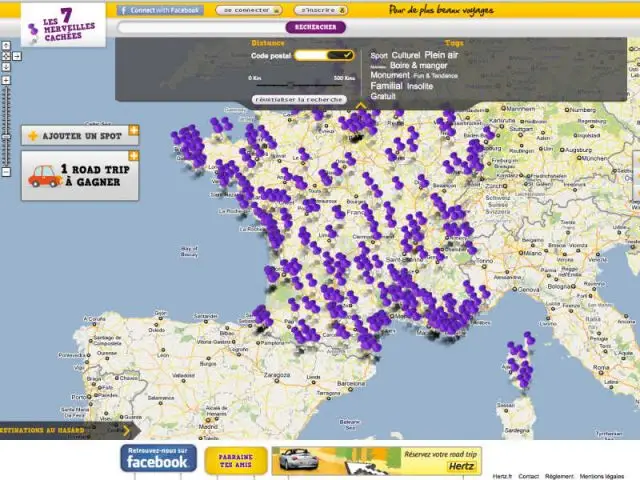The height and width of the screenshot is (480, 640).
Task: Click the red car icon
Action: point(44,176)
